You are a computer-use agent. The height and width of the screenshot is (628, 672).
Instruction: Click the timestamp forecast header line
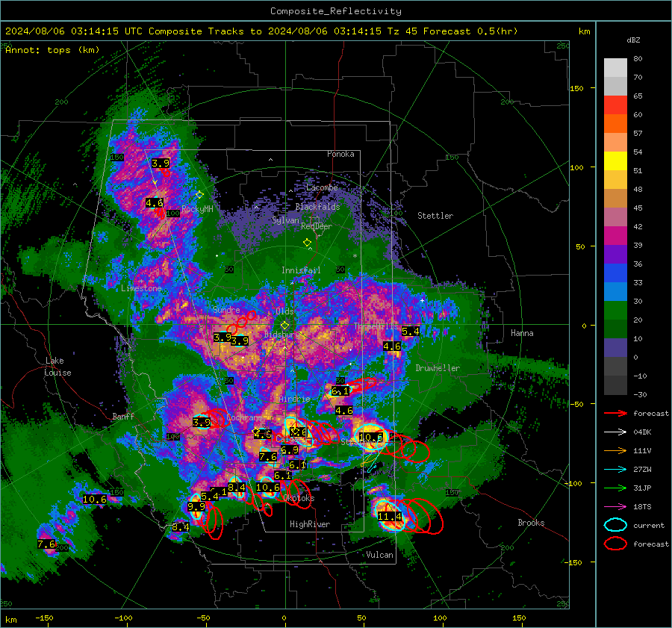coord(261,31)
